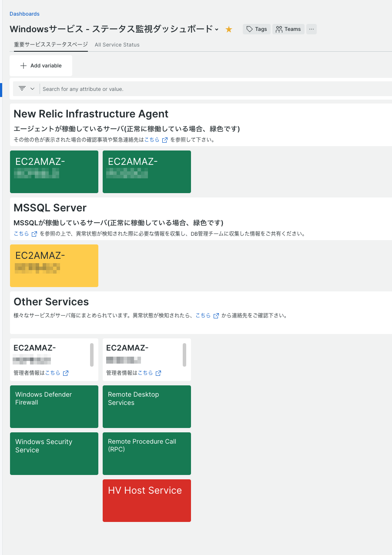Focus the attribute search input field
The height and width of the screenshot is (555, 392).
[217, 89]
